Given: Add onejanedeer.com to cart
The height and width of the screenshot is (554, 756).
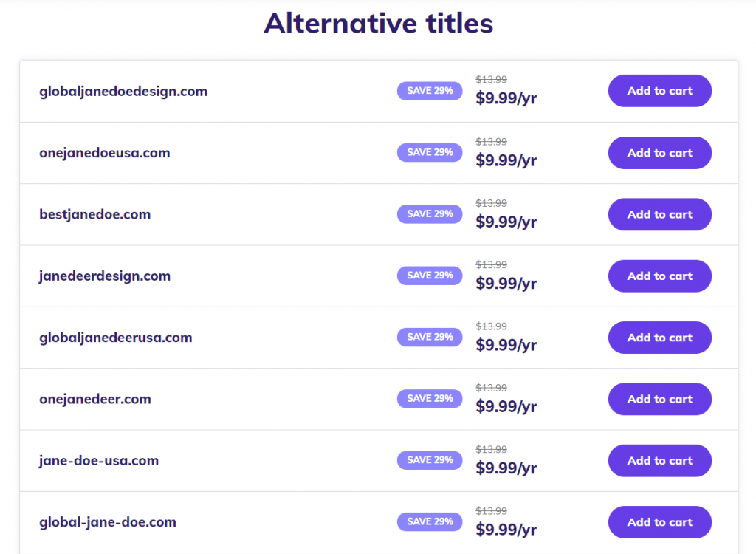Looking at the screenshot, I should click(x=659, y=399).
